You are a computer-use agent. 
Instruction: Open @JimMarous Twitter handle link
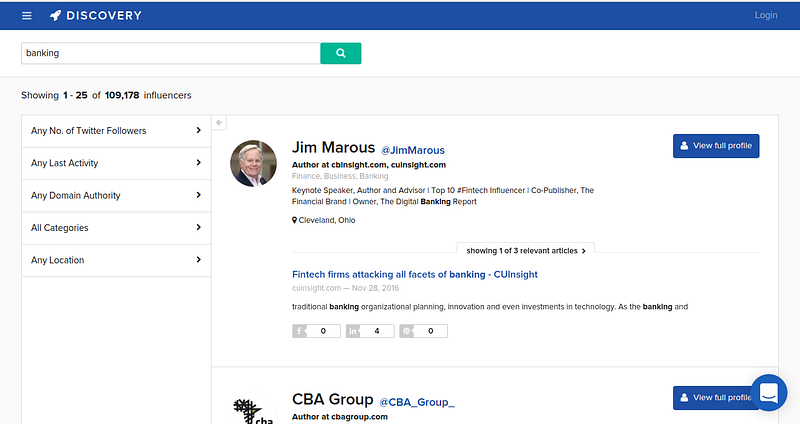click(x=413, y=151)
